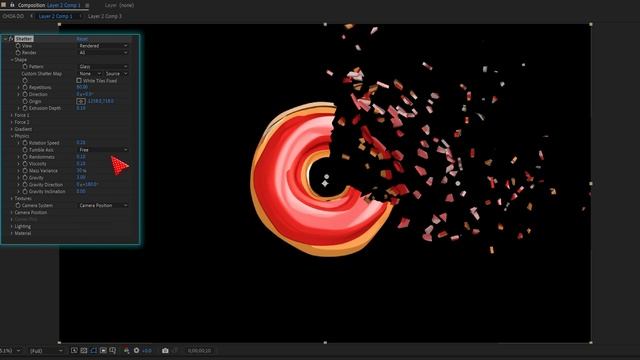Toggle the stopwatch next to Mass Variance
The width and height of the screenshot is (640, 360).
25,171
